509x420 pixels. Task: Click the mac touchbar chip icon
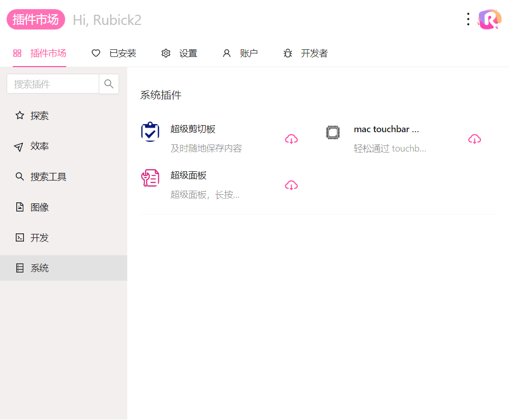click(x=332, y=132)
